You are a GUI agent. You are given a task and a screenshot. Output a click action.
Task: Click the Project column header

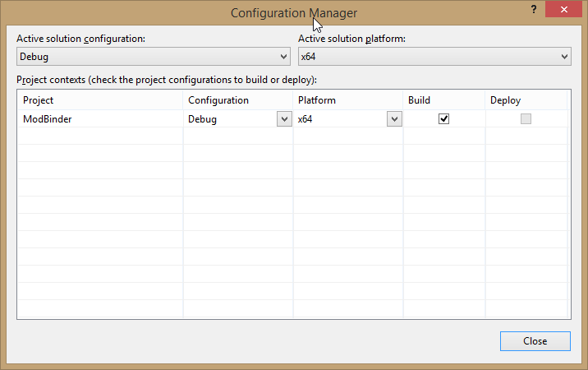click(x=99, y=100)
